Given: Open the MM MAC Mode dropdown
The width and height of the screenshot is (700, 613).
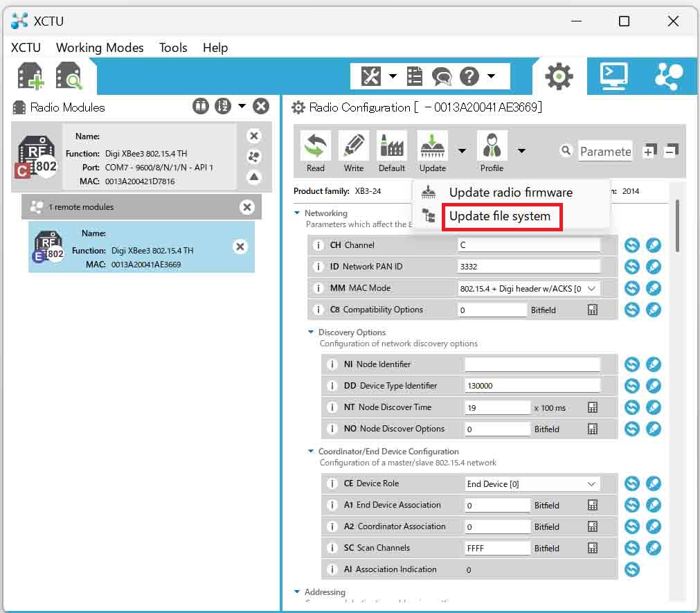Looking at the screenshot, I should click(529, 288).
